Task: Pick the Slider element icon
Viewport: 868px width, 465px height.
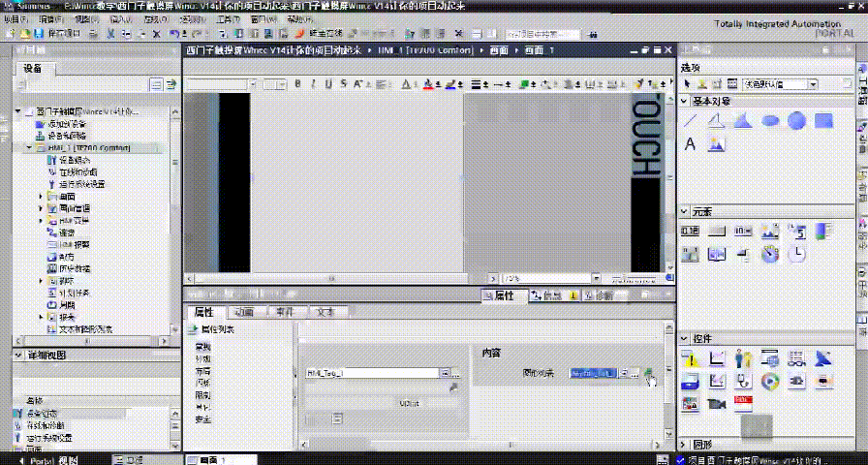Action: (743, 254)
